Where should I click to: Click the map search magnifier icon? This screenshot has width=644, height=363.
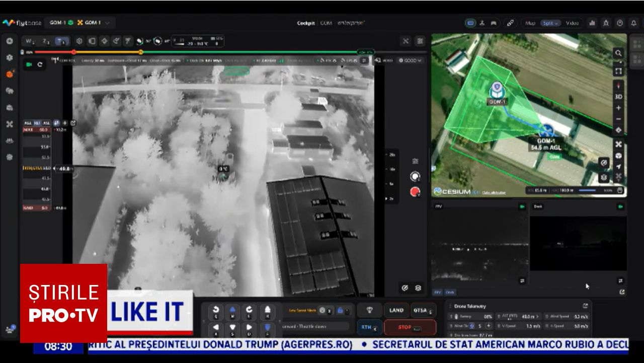(618, 53)
